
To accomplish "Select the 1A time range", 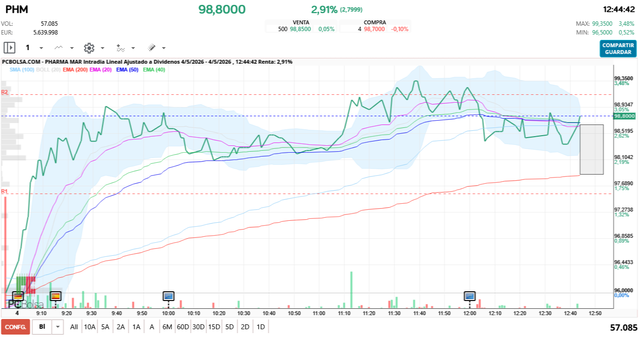I will click(136, 327).
